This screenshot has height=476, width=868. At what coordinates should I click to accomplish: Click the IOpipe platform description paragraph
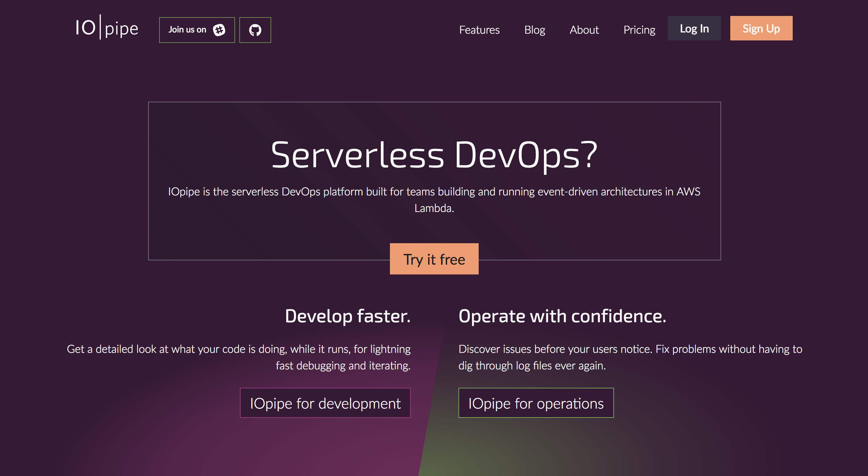pyautogui.click(x=434, y=200)
